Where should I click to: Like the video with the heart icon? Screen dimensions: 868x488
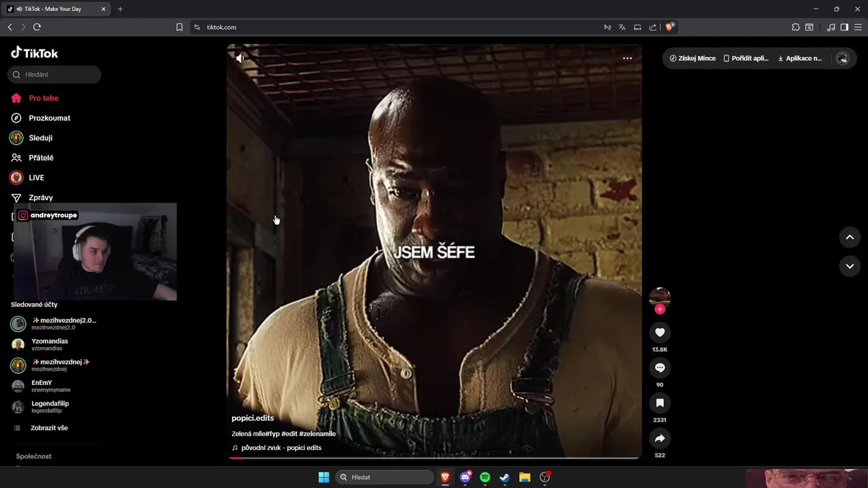click(660, 332)
